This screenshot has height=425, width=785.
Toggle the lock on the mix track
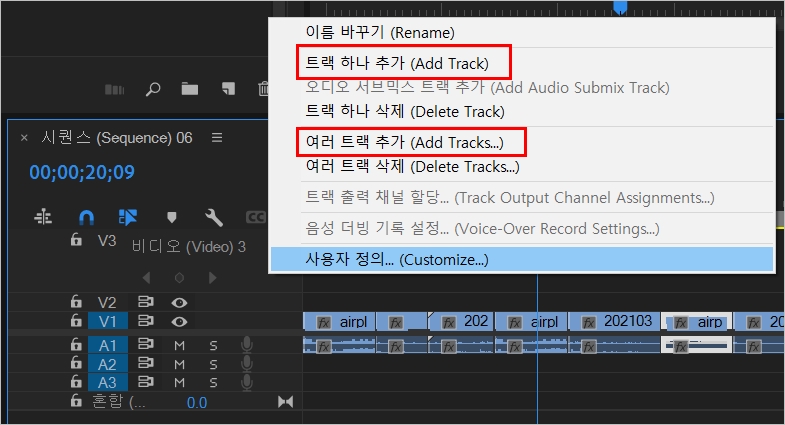click(x=76, y=400)
